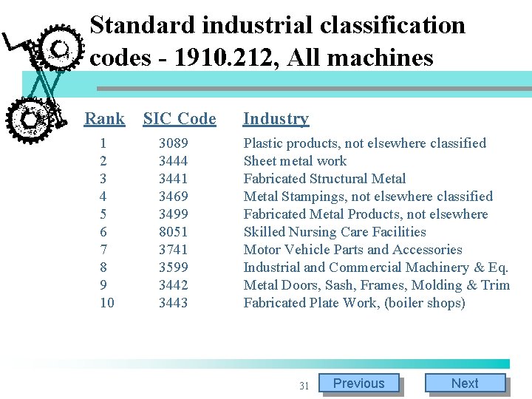Select 'Fabricated Plate Work, (boiler shops)'
Viewport: 532px width, 399px height.
354,303
